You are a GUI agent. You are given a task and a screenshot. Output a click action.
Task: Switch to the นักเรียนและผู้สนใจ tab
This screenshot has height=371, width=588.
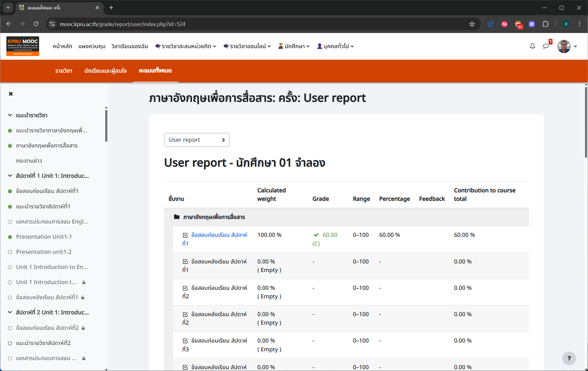pyautogui.click(x=105, y=71)
